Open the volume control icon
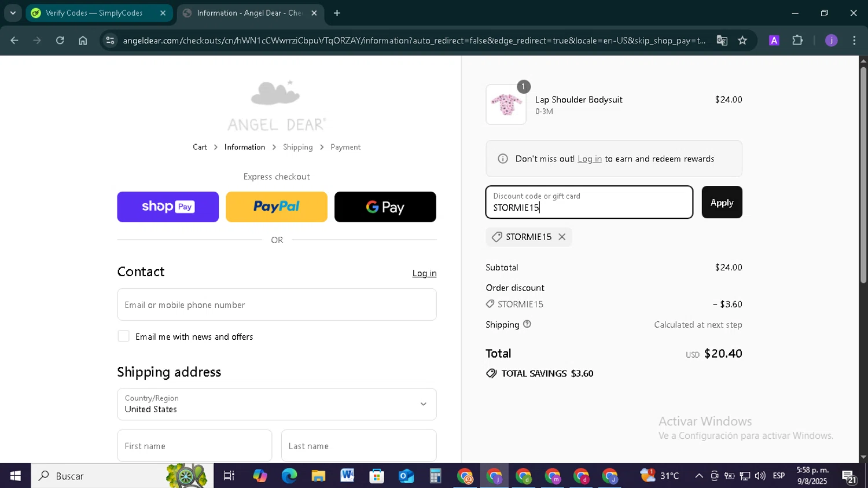This screenshot has height=488, width=868. 760,476
